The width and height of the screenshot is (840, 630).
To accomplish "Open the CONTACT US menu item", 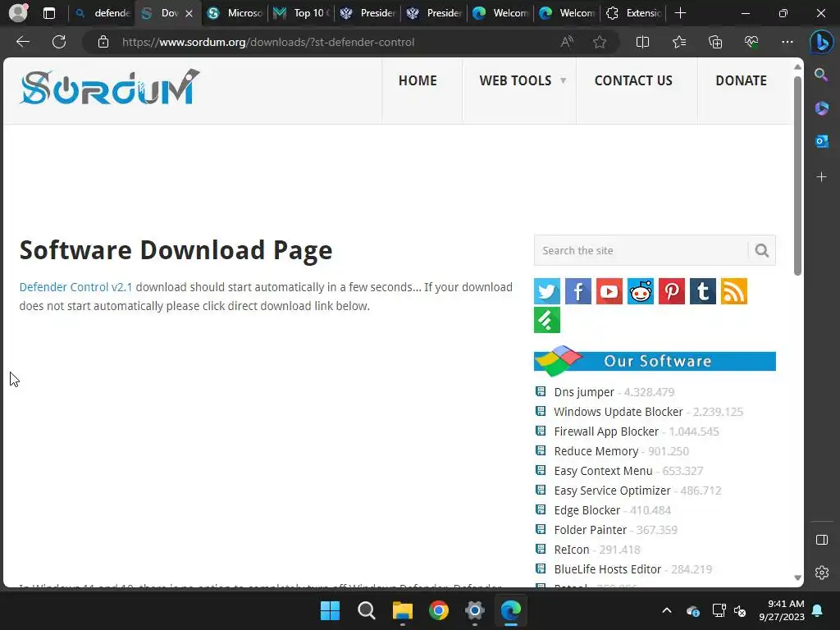I will (x=633, y=80).
